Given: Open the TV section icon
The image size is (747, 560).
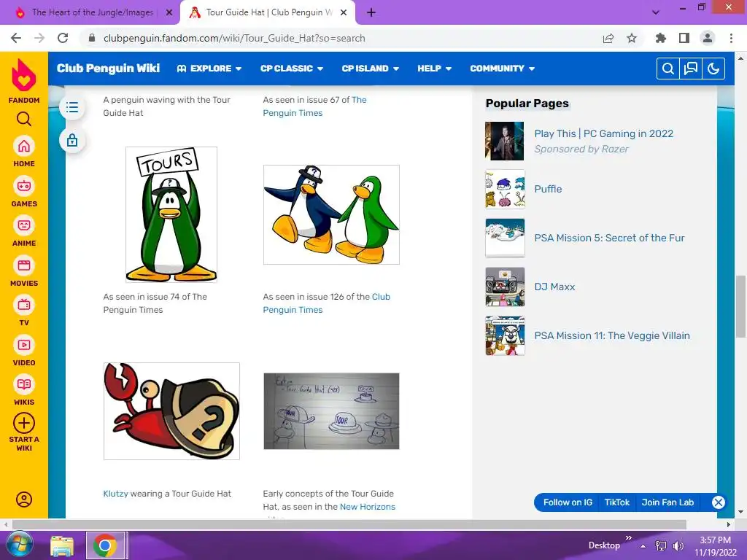Looking at the screenshot, I should coord(24,305).
